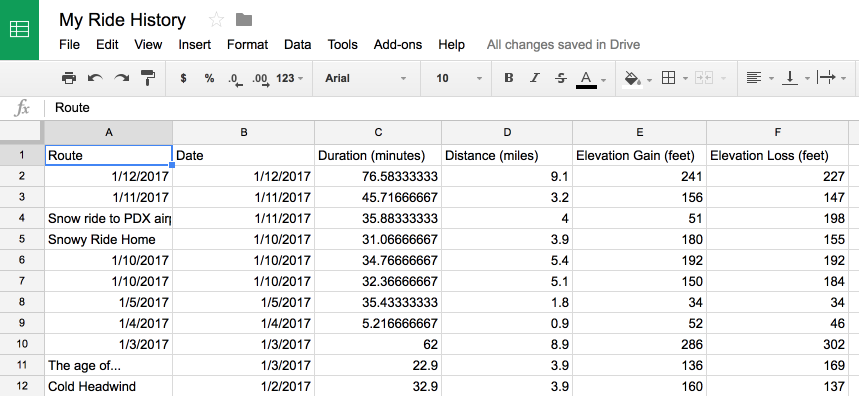Click the print icon
Image resolution: width=859 pixels, height=396 pixels.
pos(69,78)
